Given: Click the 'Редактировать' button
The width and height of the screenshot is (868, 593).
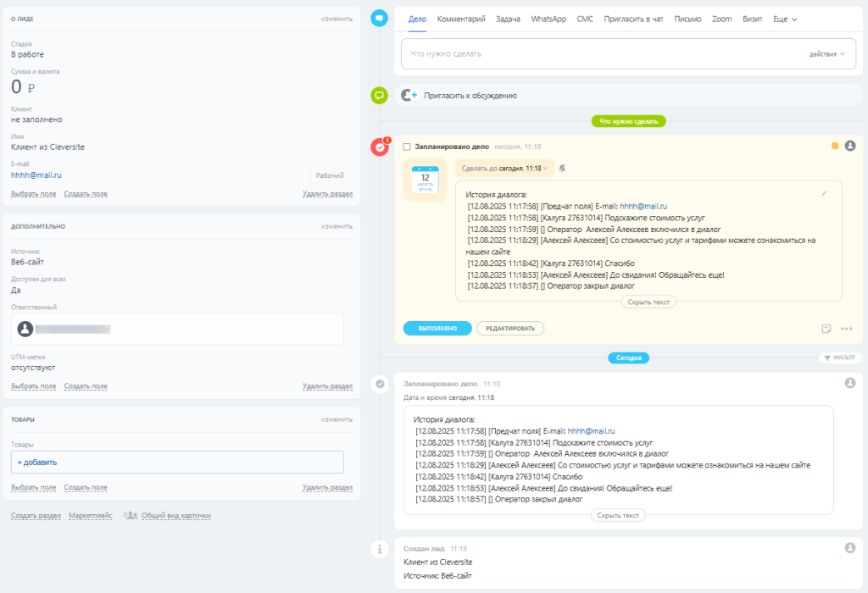Looking at the screenshot, I should tap(510, 328).
